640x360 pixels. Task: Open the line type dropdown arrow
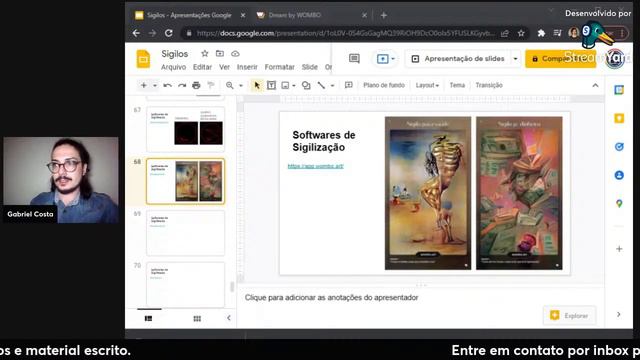tap(332, 86)
